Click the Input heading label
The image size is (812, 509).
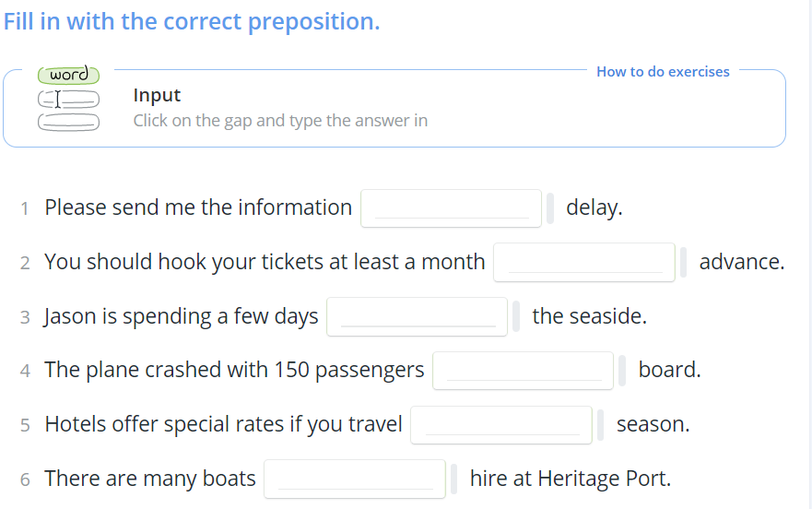[157, 95]
